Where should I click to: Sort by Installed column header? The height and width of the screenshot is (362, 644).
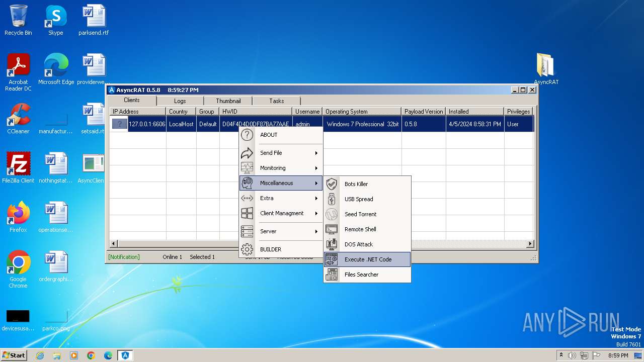(475, 112)
